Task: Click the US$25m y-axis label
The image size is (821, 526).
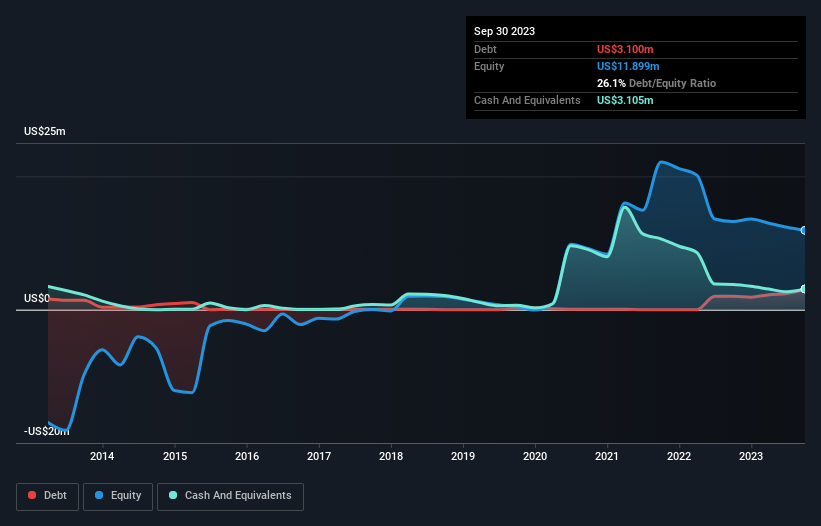Action: [x=45, y=131]
